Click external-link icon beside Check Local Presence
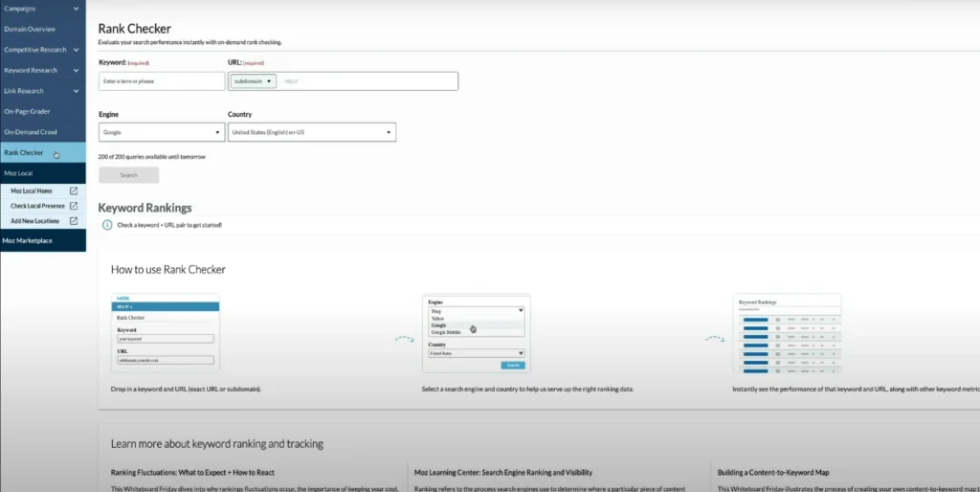 click(74, 206)
